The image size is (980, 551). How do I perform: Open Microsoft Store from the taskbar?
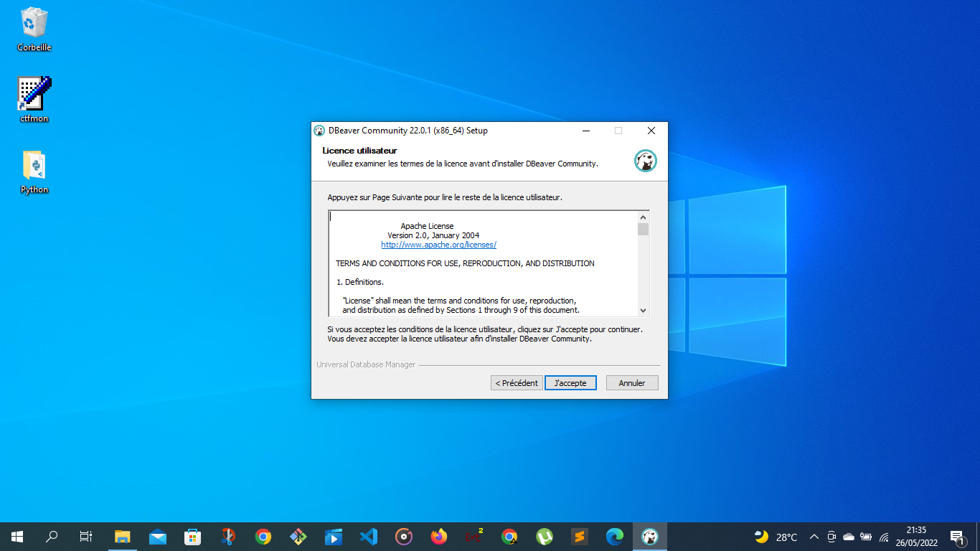(x=193, y=537)
